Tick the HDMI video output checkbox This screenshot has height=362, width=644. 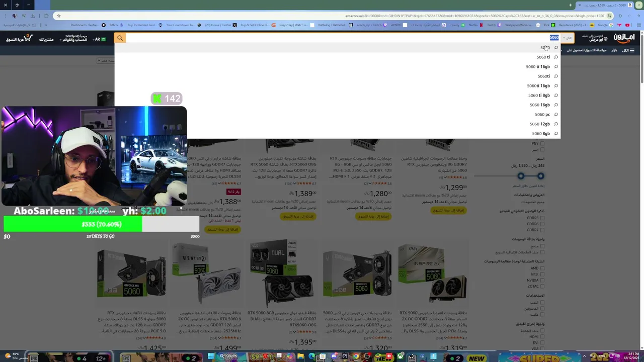(x=542, y=337)
